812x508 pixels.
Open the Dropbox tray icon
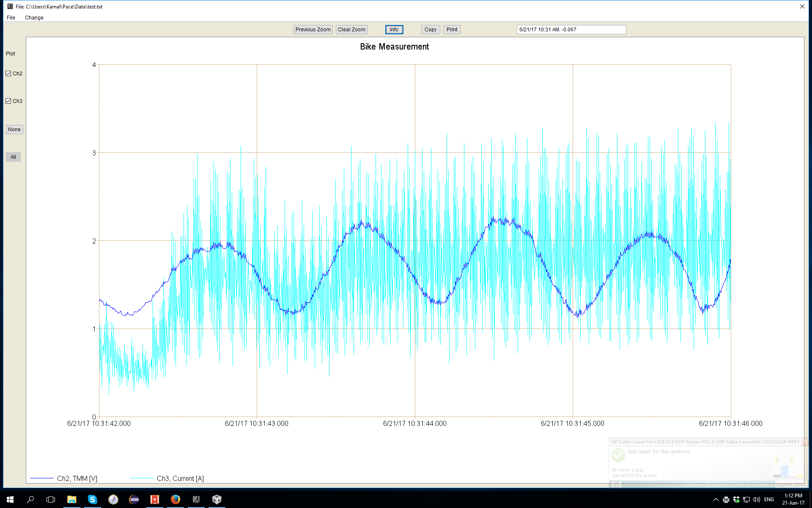pos(736,500)
